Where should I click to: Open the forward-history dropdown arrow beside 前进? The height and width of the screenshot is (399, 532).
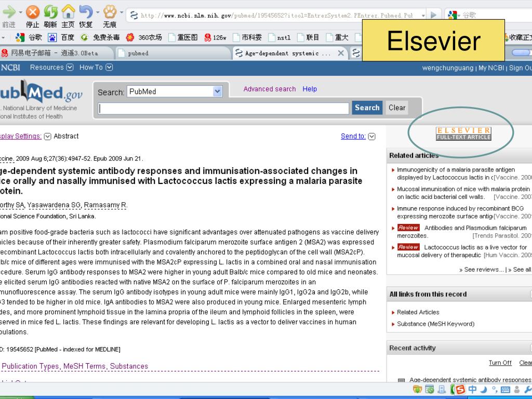(20, 12)
